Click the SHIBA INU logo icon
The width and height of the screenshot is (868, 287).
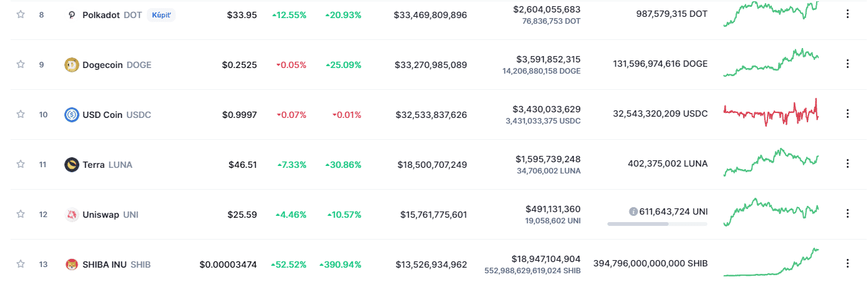coord(72,265)
